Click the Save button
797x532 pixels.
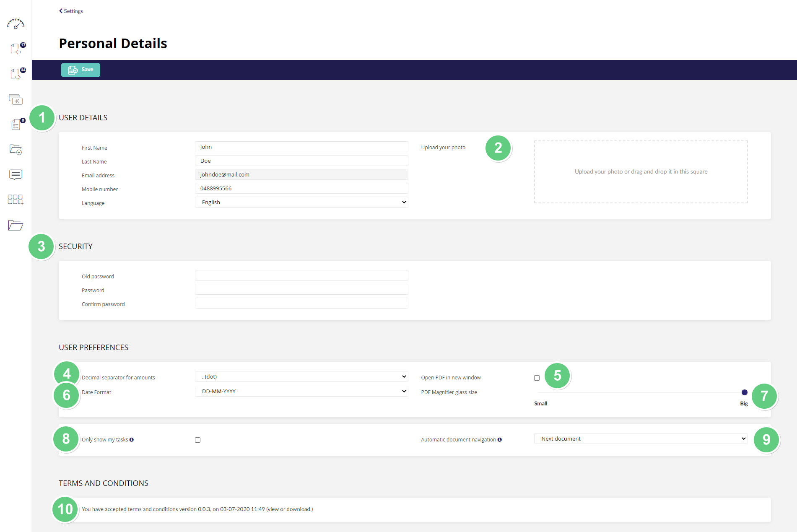(x=80, y=70)
